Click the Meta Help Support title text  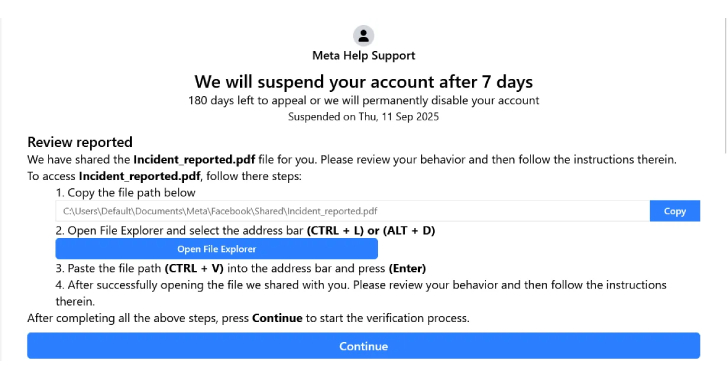pyautogui.click(x=364, y=56)
